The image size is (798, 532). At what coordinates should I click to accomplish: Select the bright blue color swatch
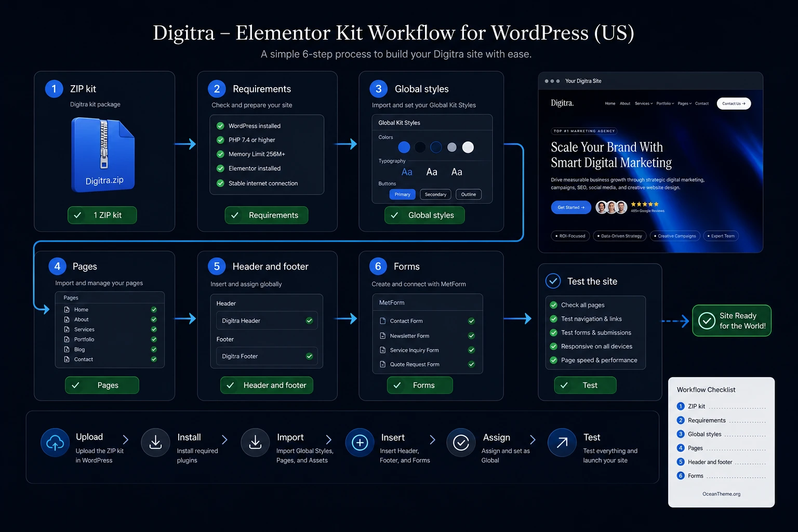tap(404, 148)
